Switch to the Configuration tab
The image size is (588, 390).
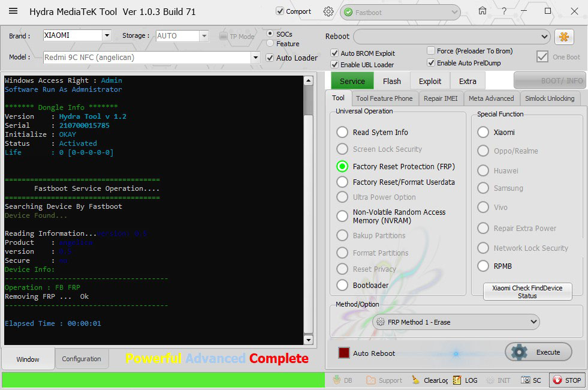tap(82, 359)
